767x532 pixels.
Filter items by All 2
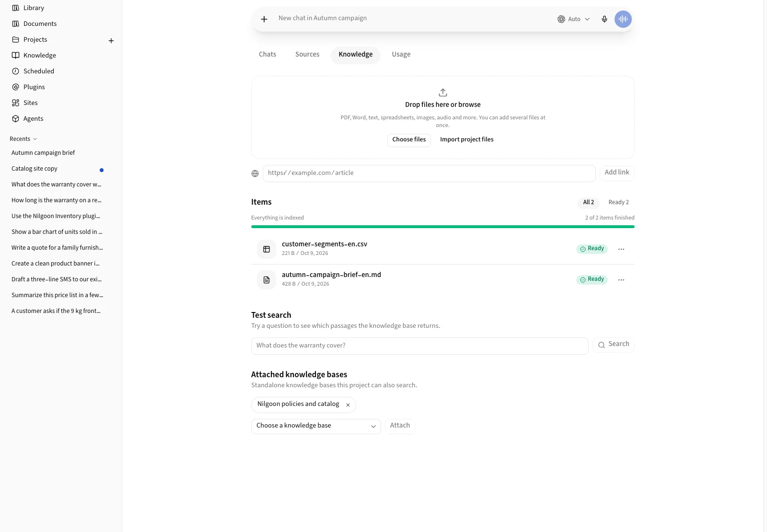point(589,202)
